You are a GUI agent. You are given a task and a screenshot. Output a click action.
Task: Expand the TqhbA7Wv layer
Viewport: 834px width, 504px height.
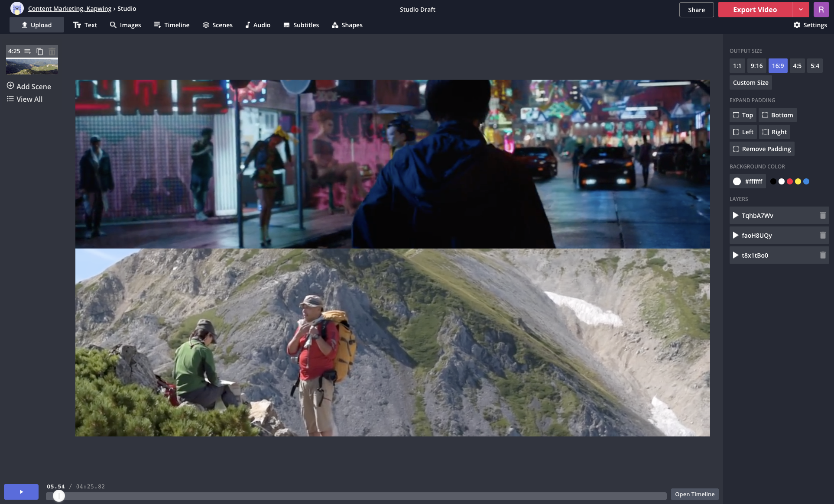click(735, 215)
